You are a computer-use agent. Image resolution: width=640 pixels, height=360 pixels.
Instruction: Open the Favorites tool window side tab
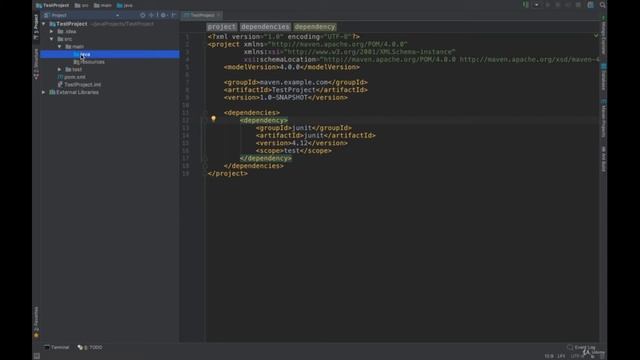[x=36, y=322]
